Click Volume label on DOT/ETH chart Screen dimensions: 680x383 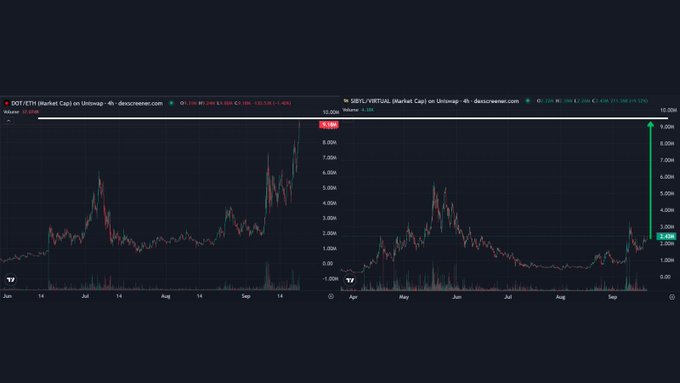click(11, 112)
